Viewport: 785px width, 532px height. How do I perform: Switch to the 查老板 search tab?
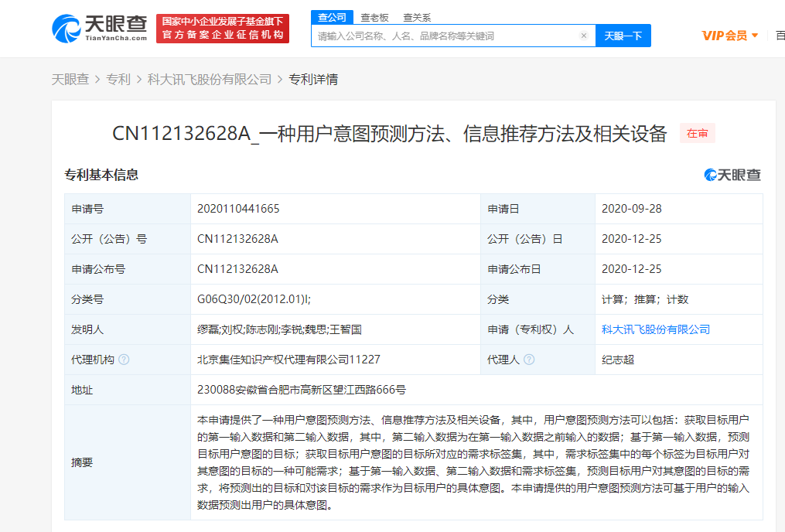click(x=374, y=17)
